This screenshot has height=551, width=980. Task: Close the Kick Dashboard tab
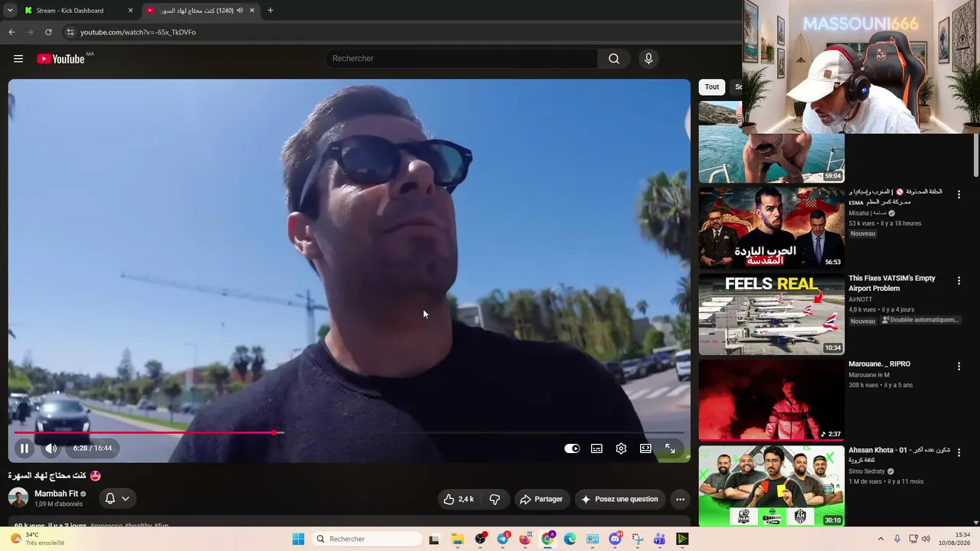[x=130, y=11]
